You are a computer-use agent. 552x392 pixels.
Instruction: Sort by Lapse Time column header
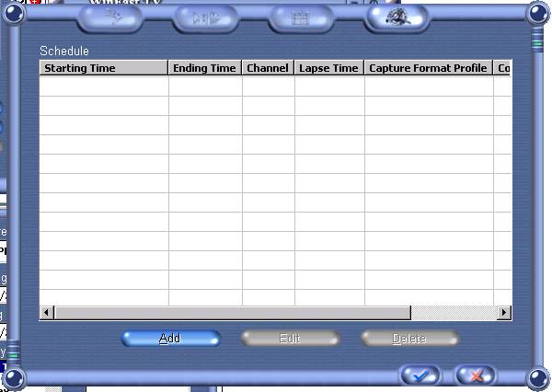click(329, 68)
